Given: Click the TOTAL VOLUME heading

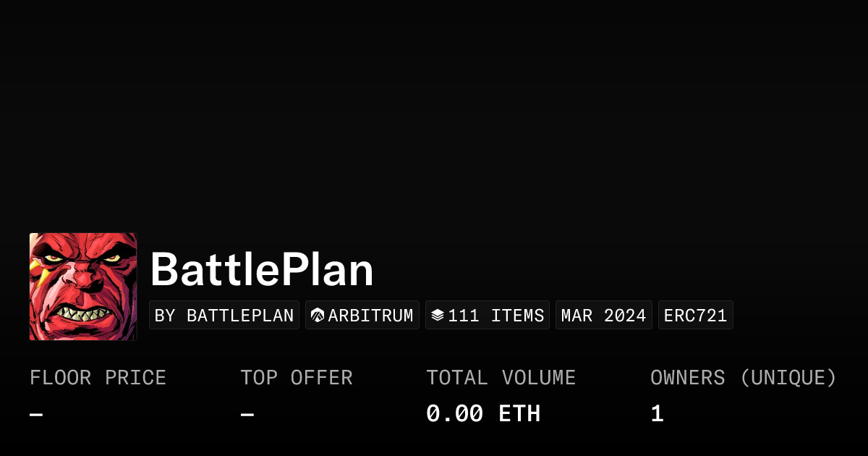Looking at the screenshot, I should [501, 378].
